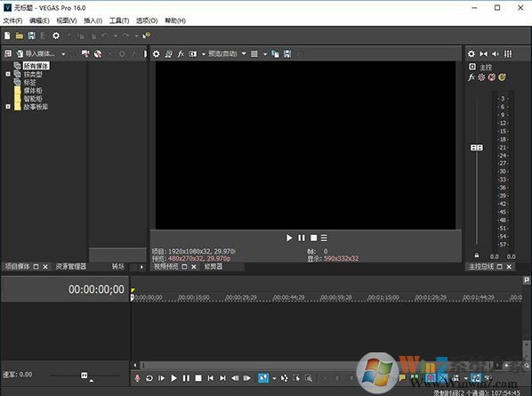Image resolution: width=532 pixels, height=396 pixels.
Task: Toggle the fader lock channels icon
Action: tap(476, 255)
